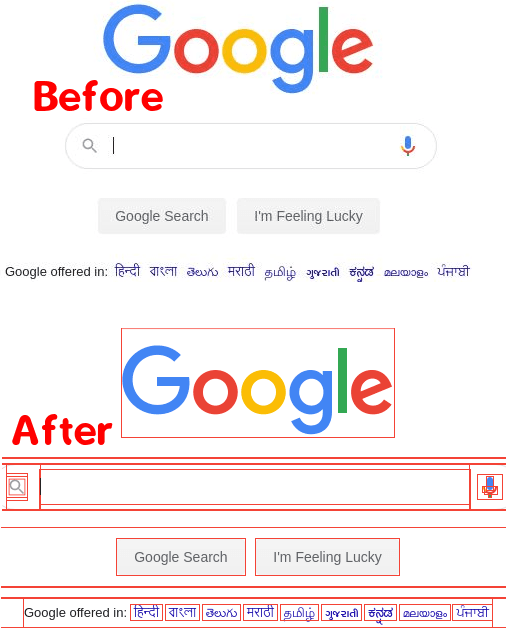
Task: Open the un-outlined தமிழ் language link
Action: click(x=280, y=272)
